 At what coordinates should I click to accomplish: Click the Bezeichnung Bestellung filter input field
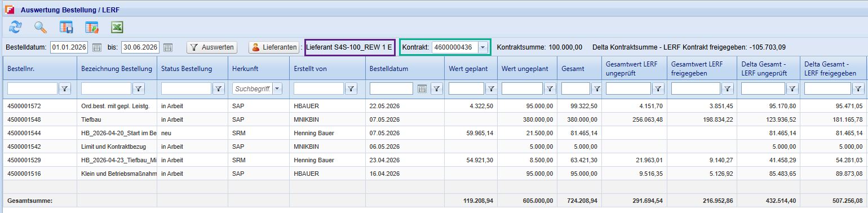(106, 88)
